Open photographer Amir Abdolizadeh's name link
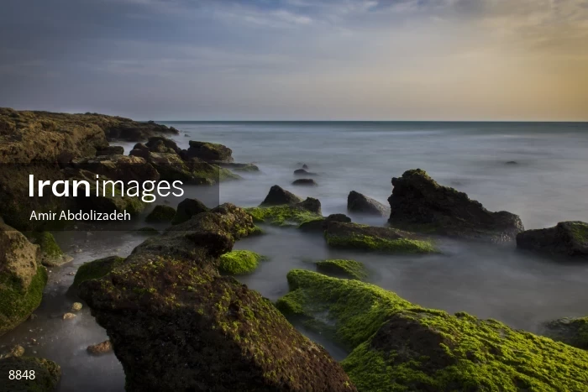This screenshot has height=392, width=588. point(80,216)
